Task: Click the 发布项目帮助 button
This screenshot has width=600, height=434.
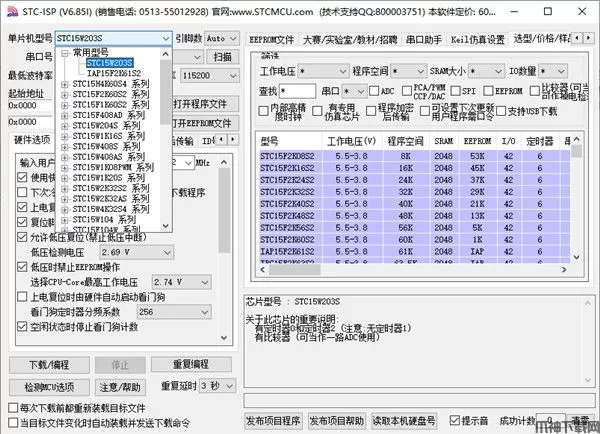Action: coord(336,421)
